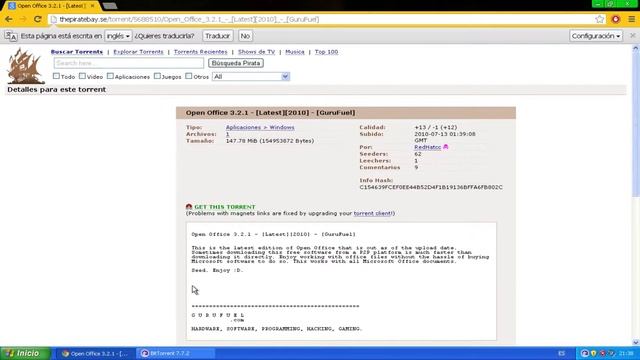
Task: Click the GET THIS TORRENT link
Action: coord(224,207)
